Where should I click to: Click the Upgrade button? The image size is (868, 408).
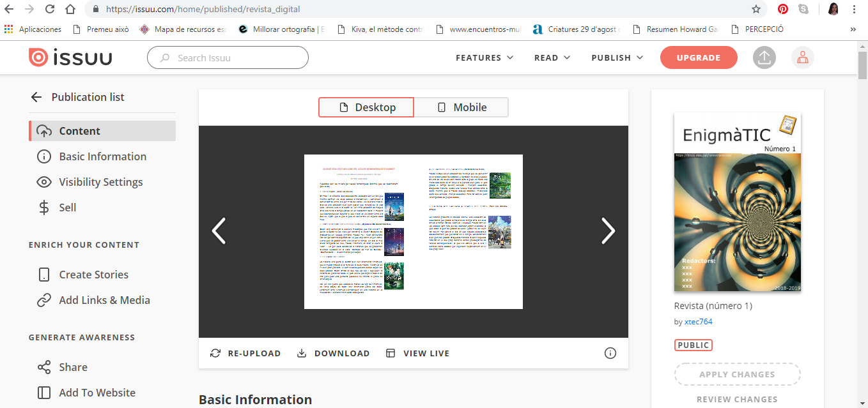point(698,57)
